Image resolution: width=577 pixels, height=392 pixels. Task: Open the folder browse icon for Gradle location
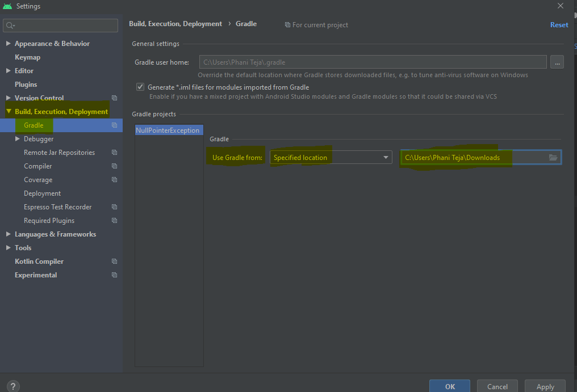(x=553, y=157)
